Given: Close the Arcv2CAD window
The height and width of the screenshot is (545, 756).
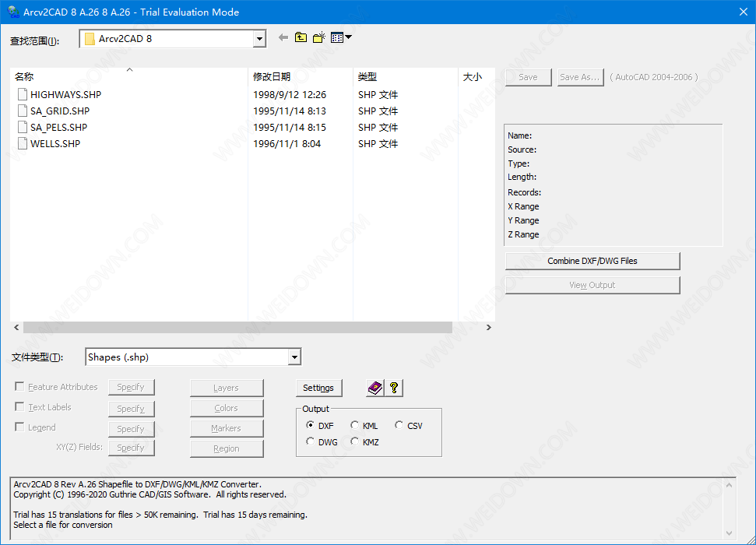Looking at the screenshot, I should [744, 12].
